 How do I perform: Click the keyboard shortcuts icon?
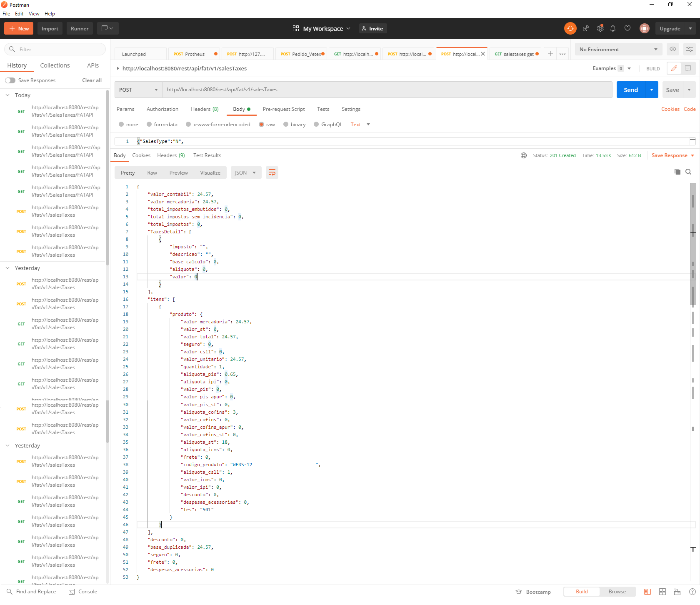point(677,592)
